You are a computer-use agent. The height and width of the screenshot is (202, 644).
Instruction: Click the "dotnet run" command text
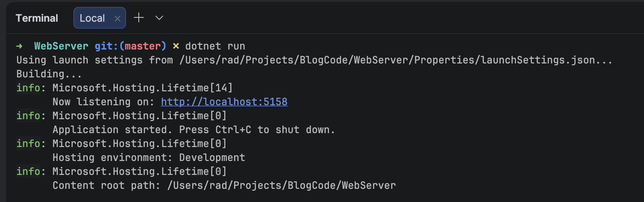(x=215, y=46)
